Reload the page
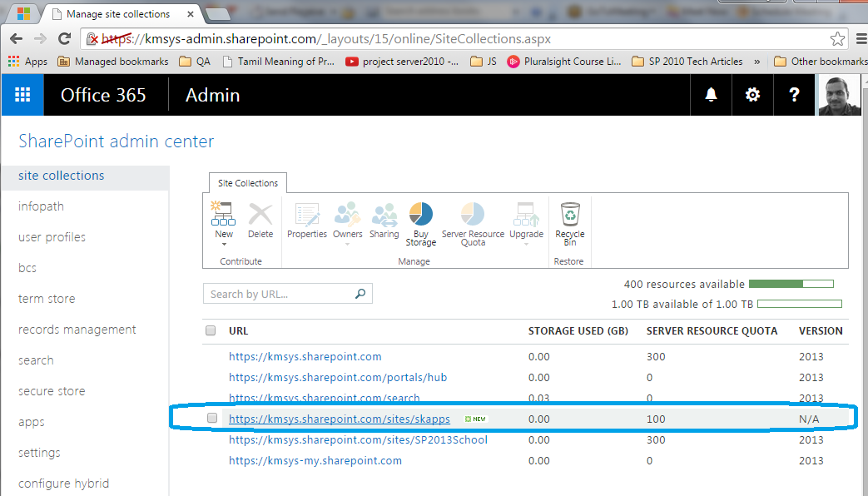Image resolution: width=868 pixels, height=496 pixels. [64, 39]
